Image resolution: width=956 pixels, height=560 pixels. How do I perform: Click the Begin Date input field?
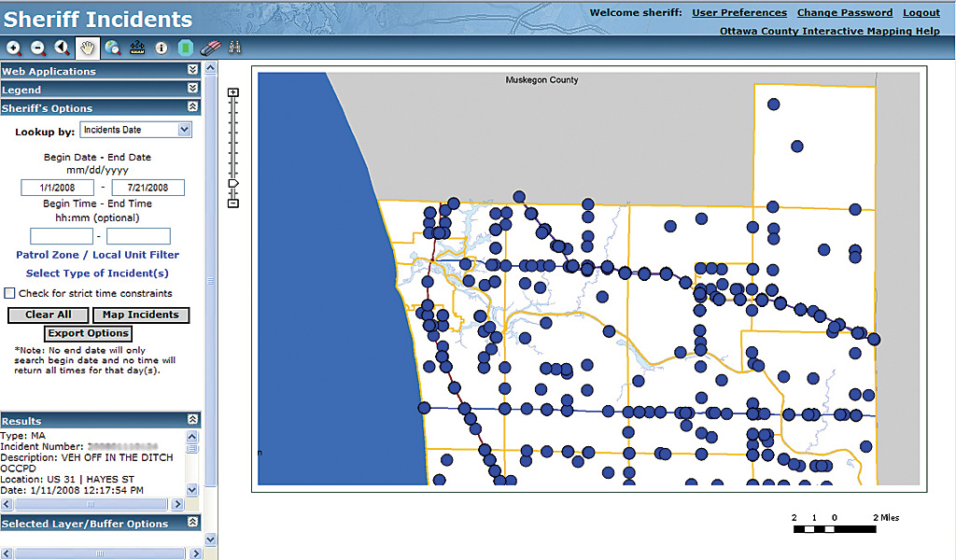point(56,188)
